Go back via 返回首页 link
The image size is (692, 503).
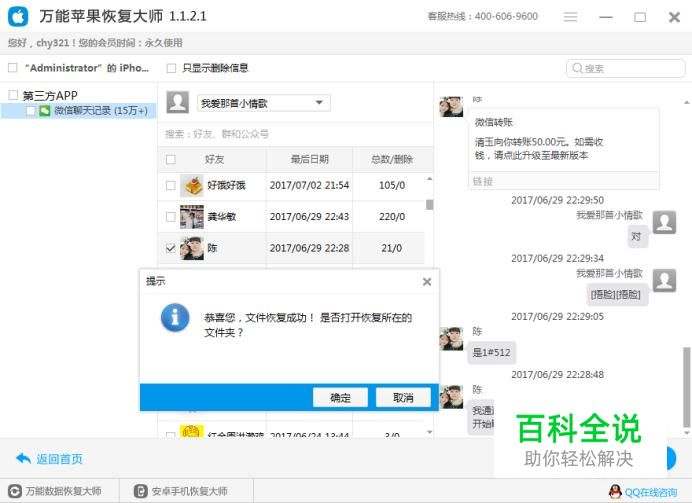(x=59, y=459)
